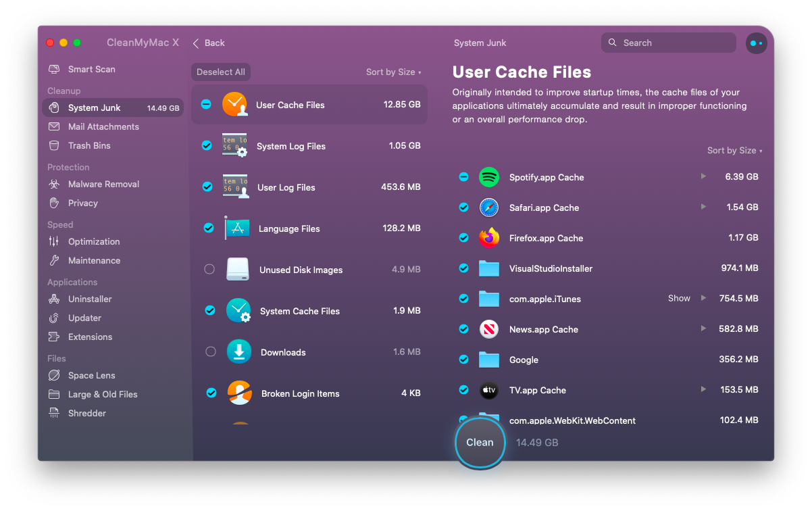Expand TV.app Cache disclosure arrow
The width and height of the screenshot is (812, 511).
click(703, 389)
